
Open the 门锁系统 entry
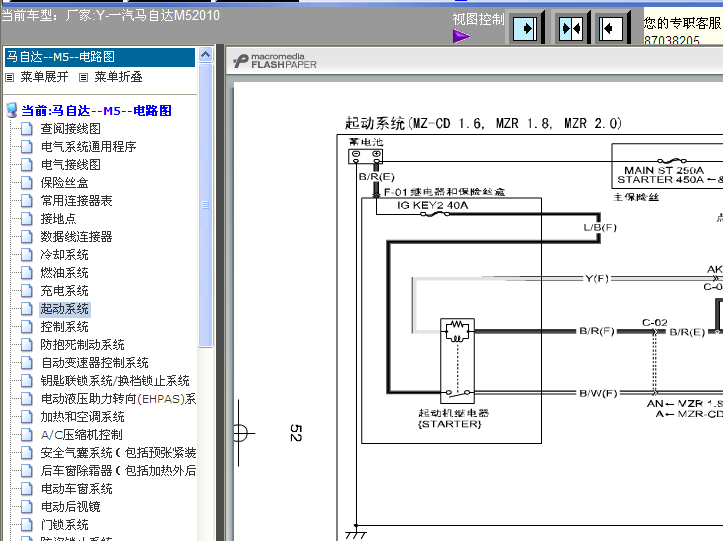tap(65, 524)
